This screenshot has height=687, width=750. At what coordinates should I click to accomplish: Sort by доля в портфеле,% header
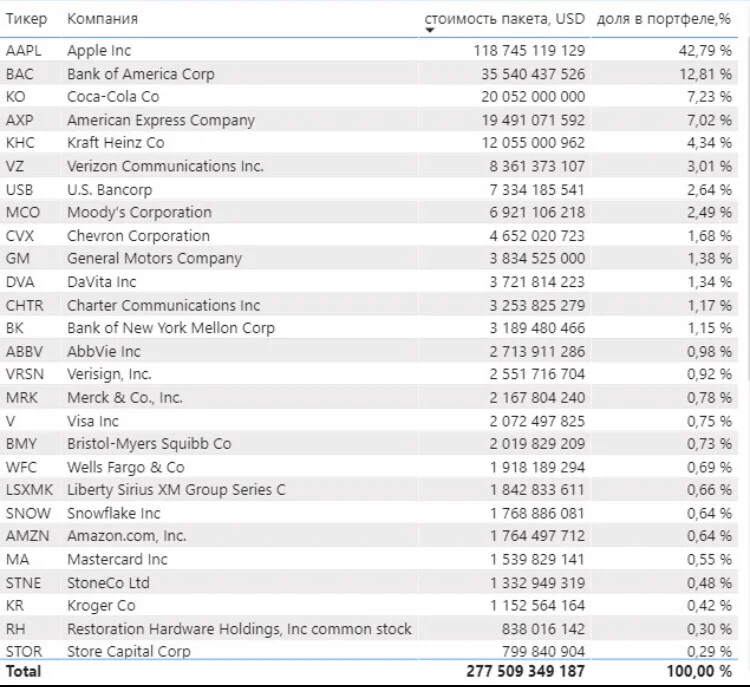point(664,19)
